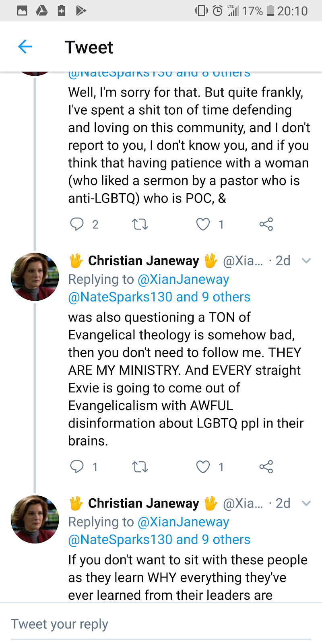Share the tweet about Evangelical theology
Image resolution: width=322 pixels, height=644 pixels.
coord(266,466)
